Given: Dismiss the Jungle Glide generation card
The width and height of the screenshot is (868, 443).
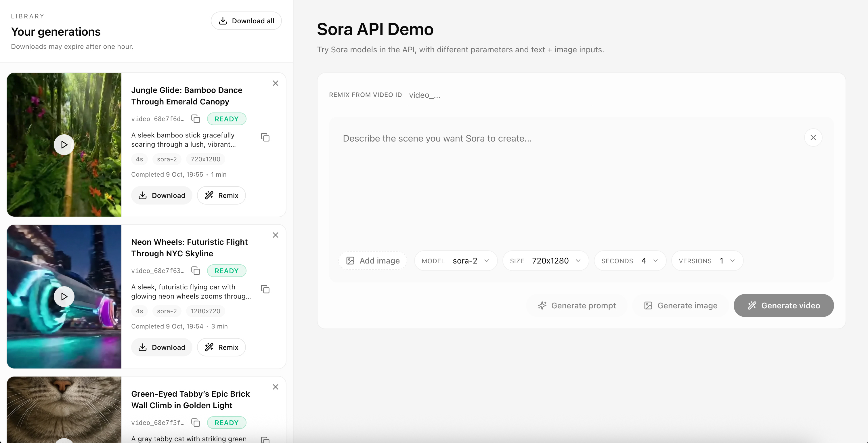Looking at the screenshot, I should click(x=275, y=83).
